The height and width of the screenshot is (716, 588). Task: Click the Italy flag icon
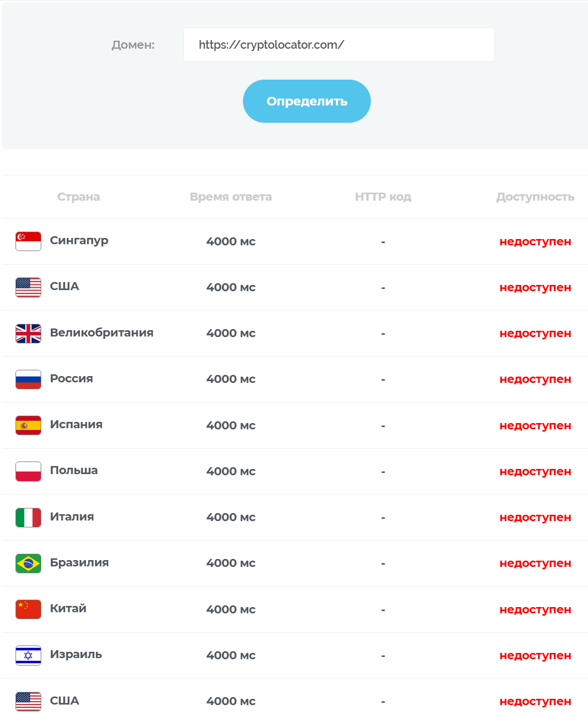pyautogui.click(x=28, y=517)
